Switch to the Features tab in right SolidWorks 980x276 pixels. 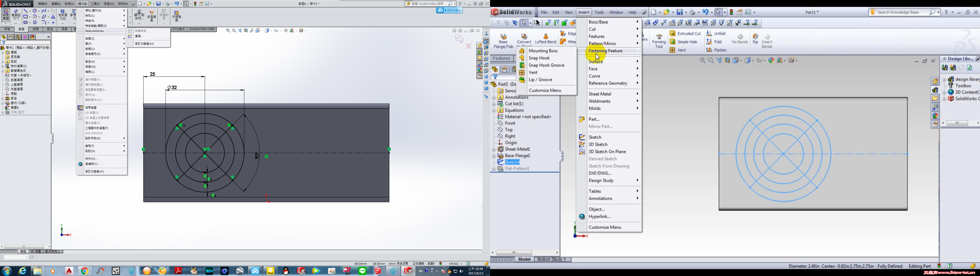[x=501, y=59]
